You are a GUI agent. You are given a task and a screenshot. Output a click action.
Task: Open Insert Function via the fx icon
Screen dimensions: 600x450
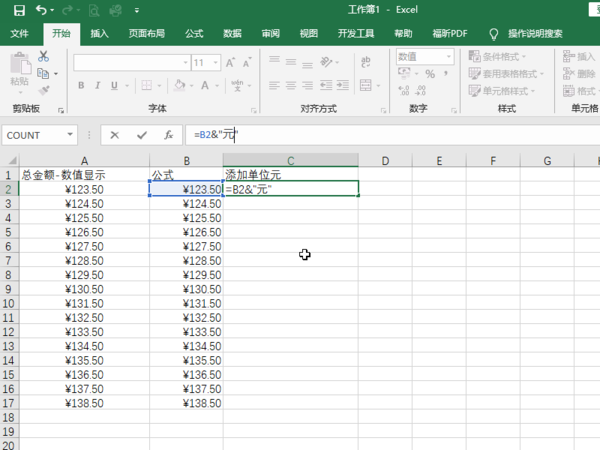(169, 134)
